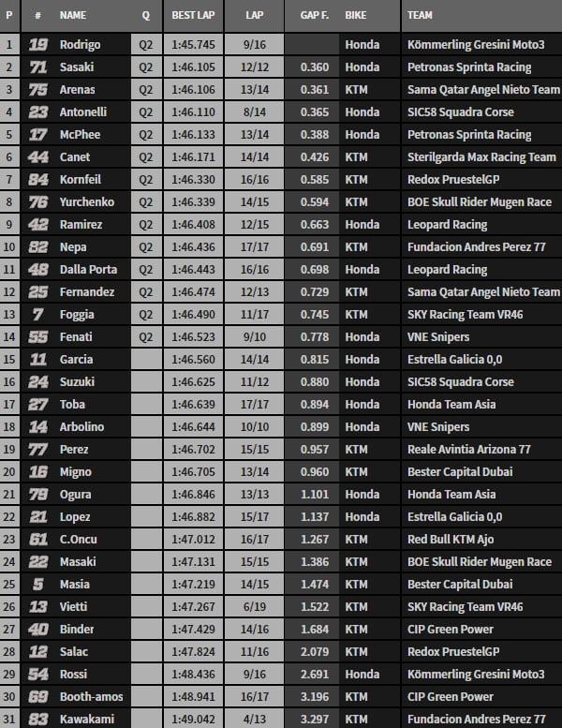Click Vietti's lap count 6/19

(x=254, y=607)
